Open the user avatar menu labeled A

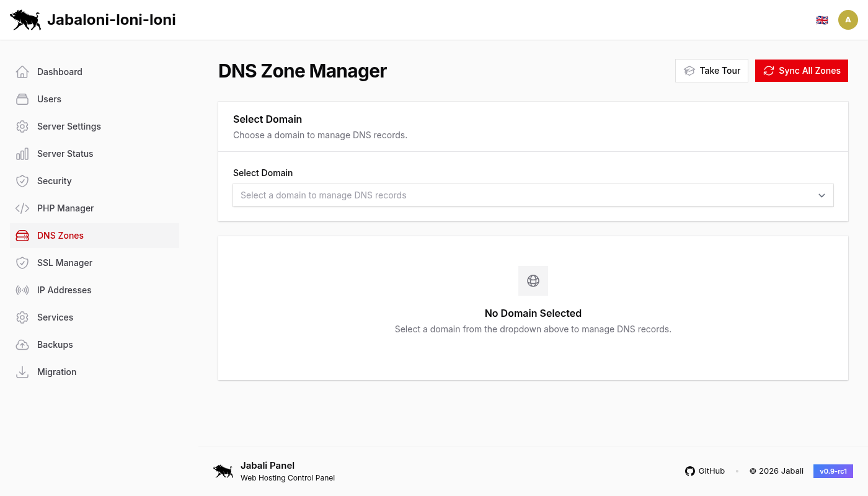pyautogui.click(x=848, y=19)
